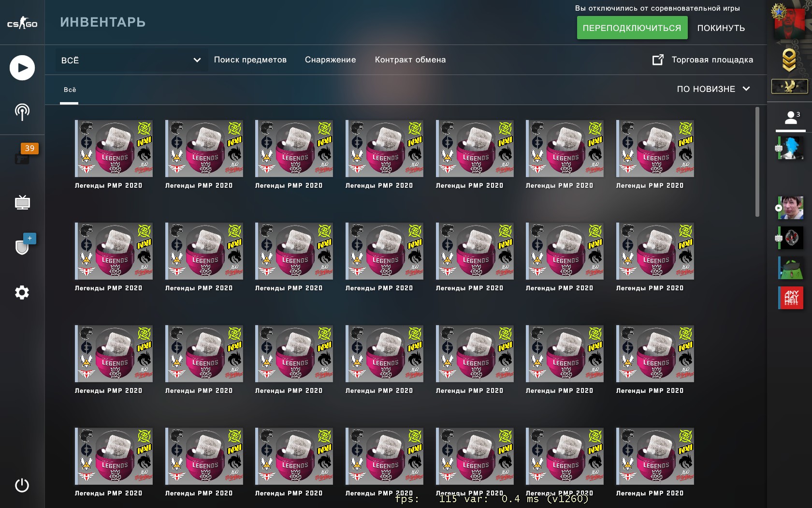Select the blue-haired friend avatar
Image resolution: width=812 pixels, height=508 pixels.
point(791,148)
